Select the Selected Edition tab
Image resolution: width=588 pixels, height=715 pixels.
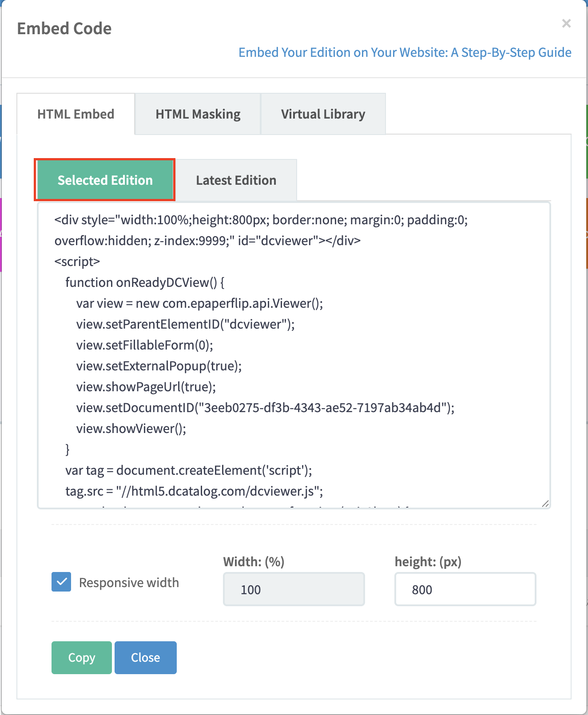click(105, 180)
